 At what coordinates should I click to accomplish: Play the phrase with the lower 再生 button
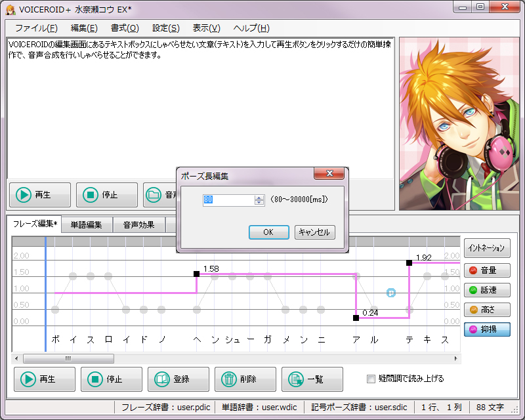click(45, 379)
